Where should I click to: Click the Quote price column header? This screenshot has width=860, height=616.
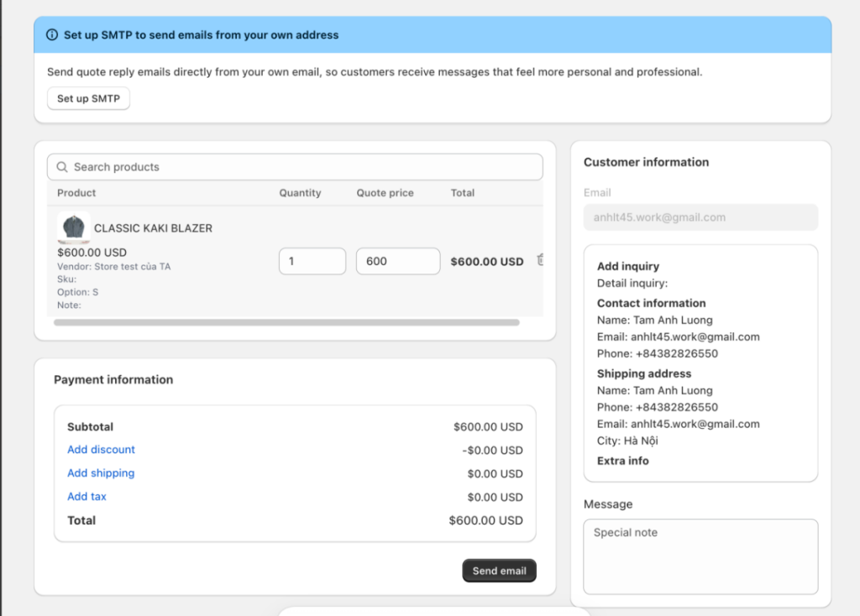click(x=385, y=193)
